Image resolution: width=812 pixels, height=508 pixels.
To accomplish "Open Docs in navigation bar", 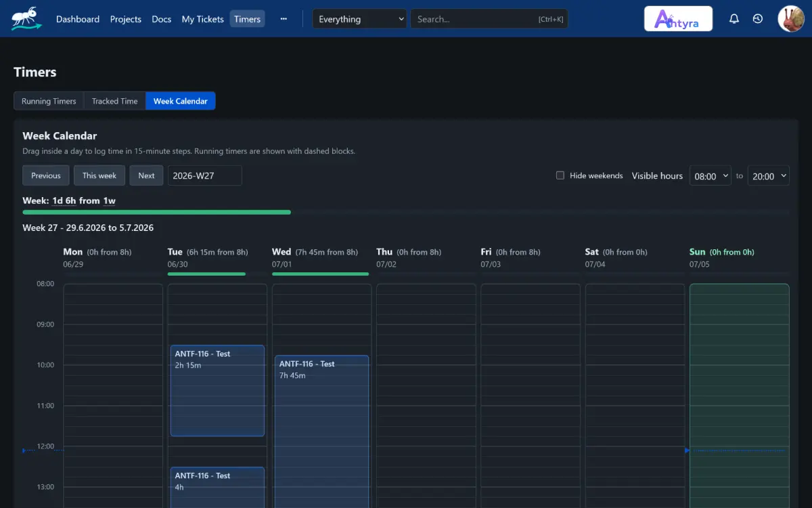I will [x=162, y=19].
